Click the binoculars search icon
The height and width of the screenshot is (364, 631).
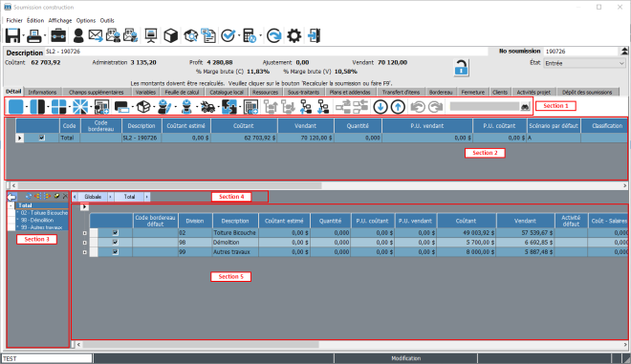(525, 107)
